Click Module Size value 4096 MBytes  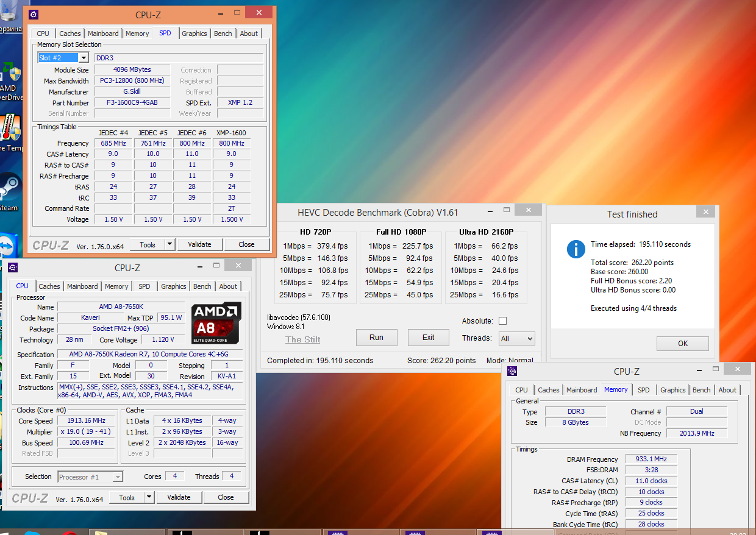point(132,70)
